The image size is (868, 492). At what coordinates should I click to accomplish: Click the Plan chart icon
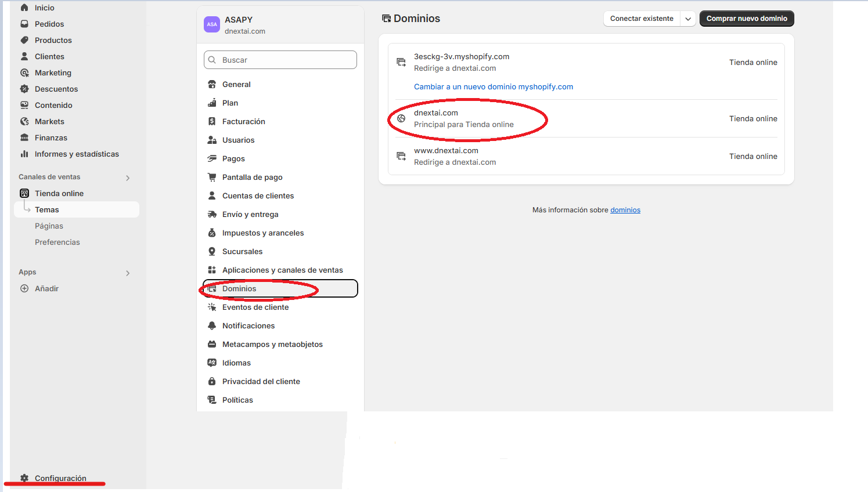click(x=212, y=103)
